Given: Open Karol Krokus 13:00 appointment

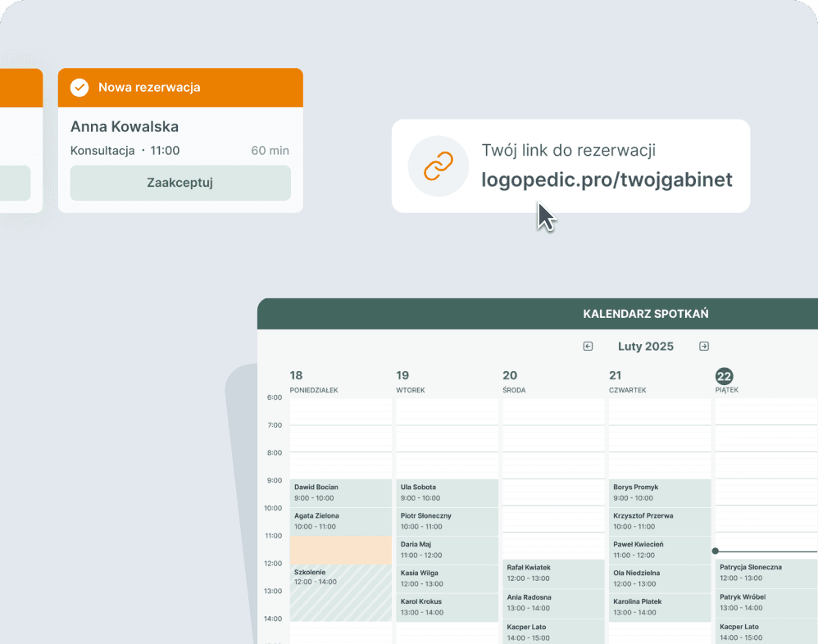Looking at the screenshot, I should pos(447,607).
